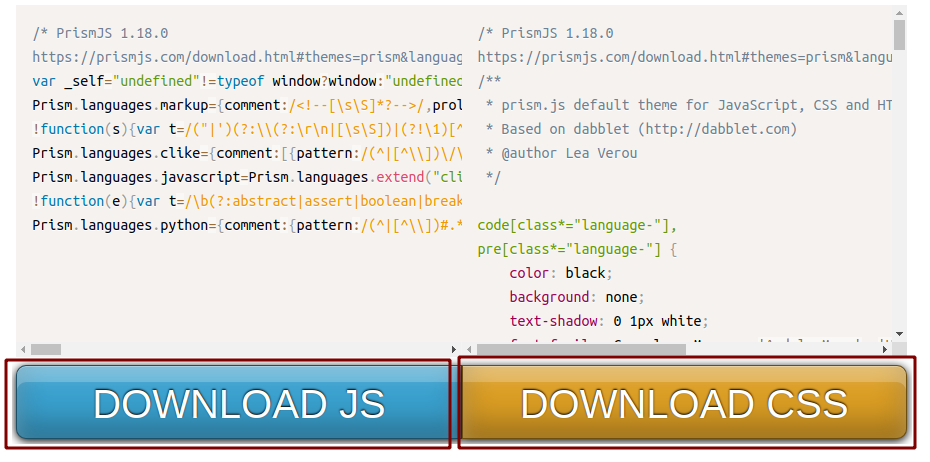The width and height of the screenshot is (930, 462).
Task: Click the JS pane right scroll arrow
Action: coord(454,349)
